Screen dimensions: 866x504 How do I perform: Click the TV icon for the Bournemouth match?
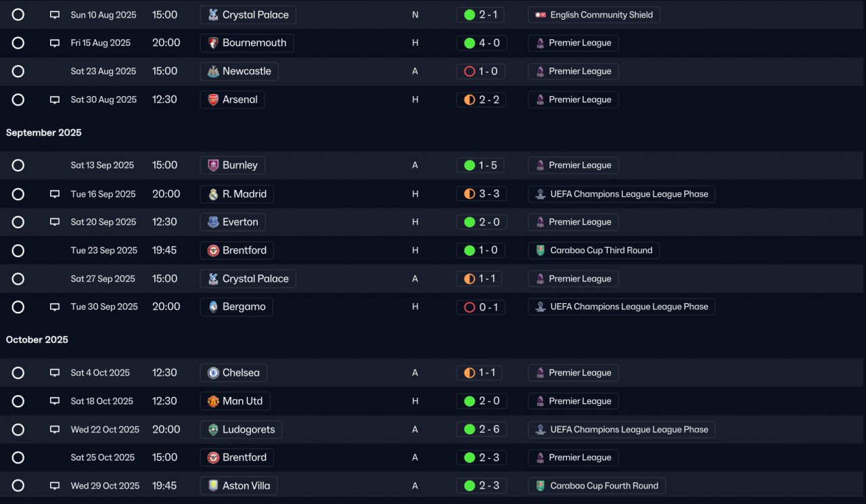tap(55, 43)
